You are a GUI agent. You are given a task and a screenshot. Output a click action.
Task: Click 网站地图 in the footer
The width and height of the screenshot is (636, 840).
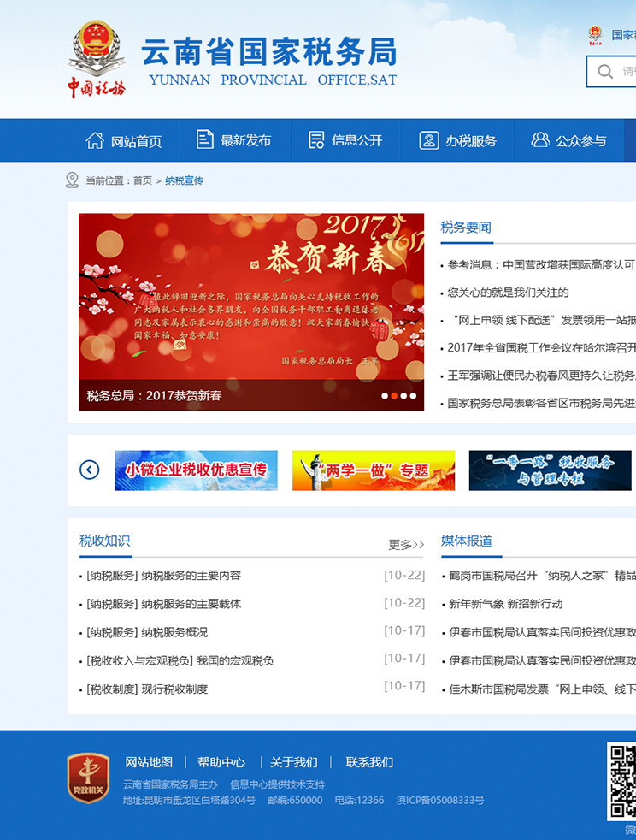[x=149, y=762]
